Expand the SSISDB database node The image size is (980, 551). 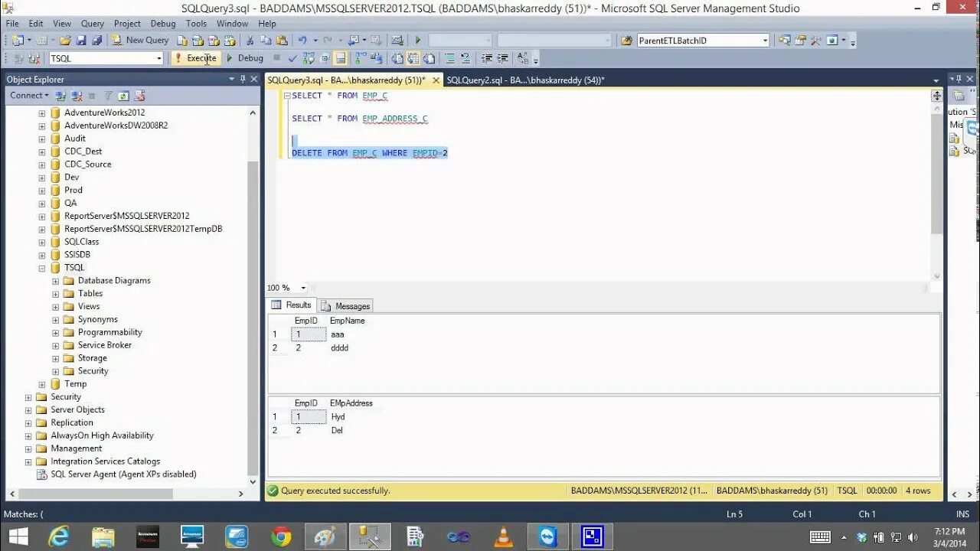[42, 255]
